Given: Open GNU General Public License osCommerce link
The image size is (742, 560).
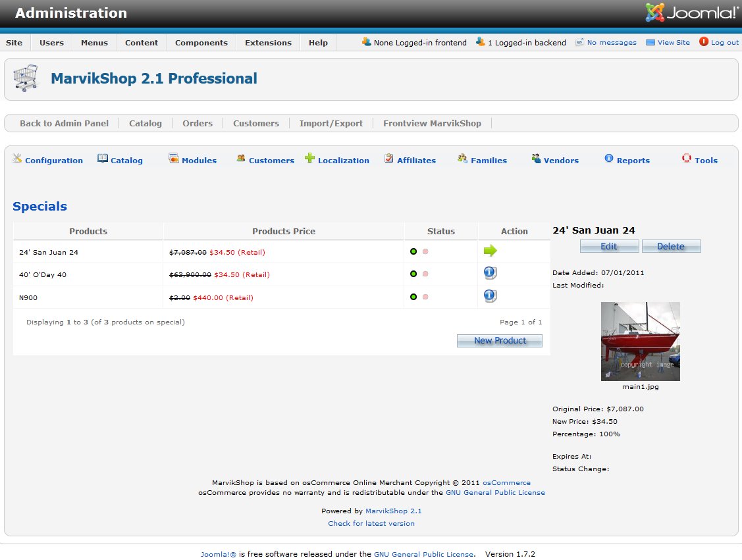Looking at the screenshot, I should click(496, 493).
